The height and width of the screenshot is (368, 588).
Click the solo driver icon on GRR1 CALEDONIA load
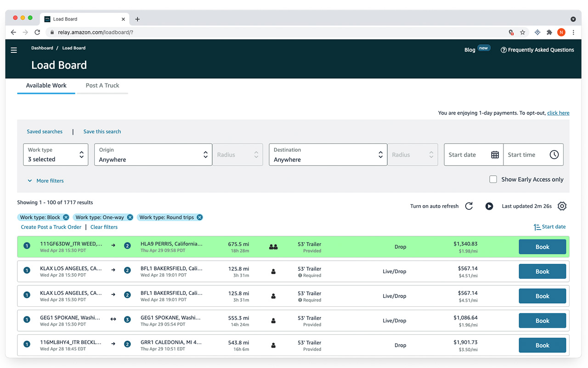273,345
